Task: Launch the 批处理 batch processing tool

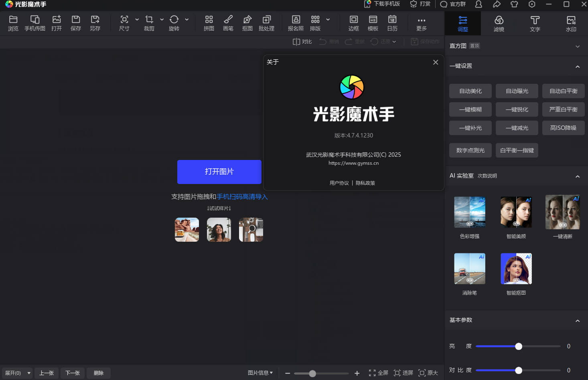Action: pos(266,23)
